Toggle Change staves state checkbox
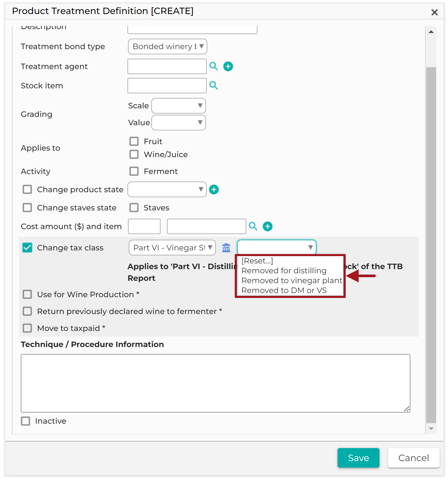The width and height of the screenshot is (448, 479). pos(27,208)
